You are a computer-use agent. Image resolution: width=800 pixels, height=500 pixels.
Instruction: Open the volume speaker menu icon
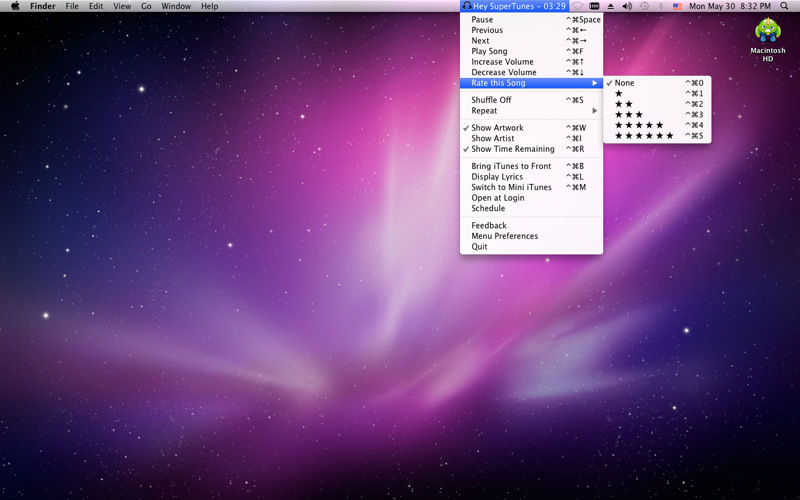[627, 6]
